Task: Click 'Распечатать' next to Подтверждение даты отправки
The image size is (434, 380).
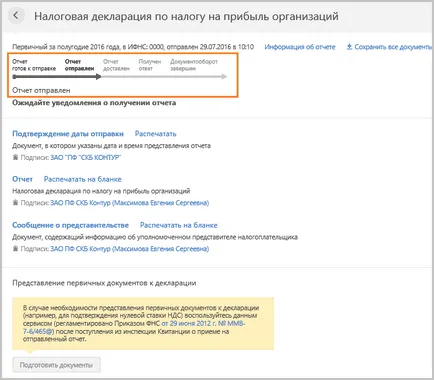Action: click(x=155, y=134)
